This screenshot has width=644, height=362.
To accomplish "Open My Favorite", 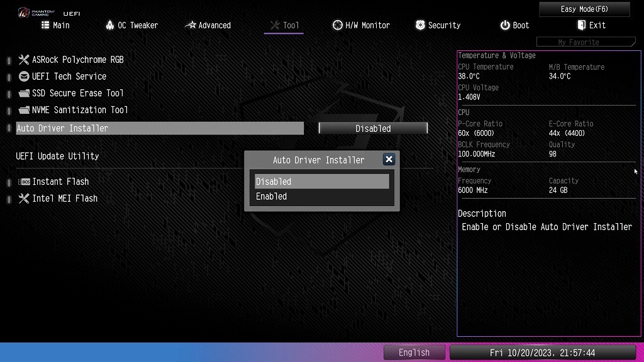I will tap(586, 42).
